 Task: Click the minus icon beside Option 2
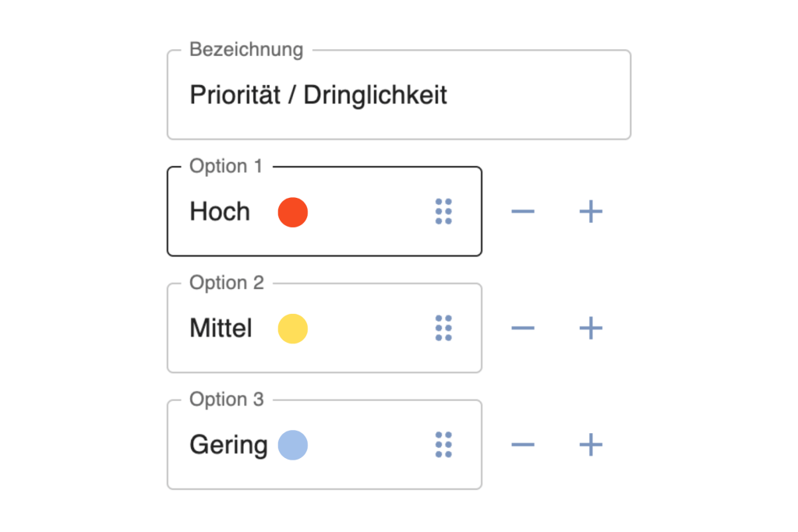point(524,328)
